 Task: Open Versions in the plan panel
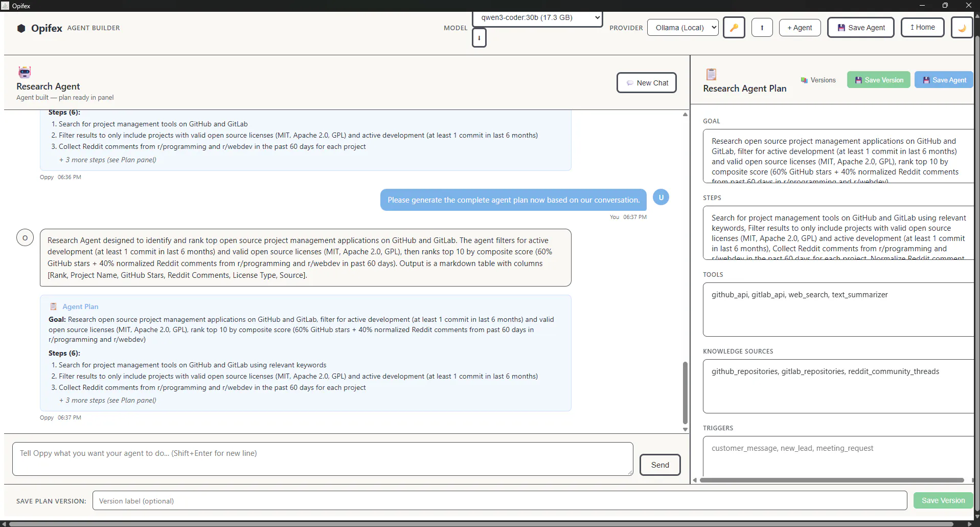[818, 80]
